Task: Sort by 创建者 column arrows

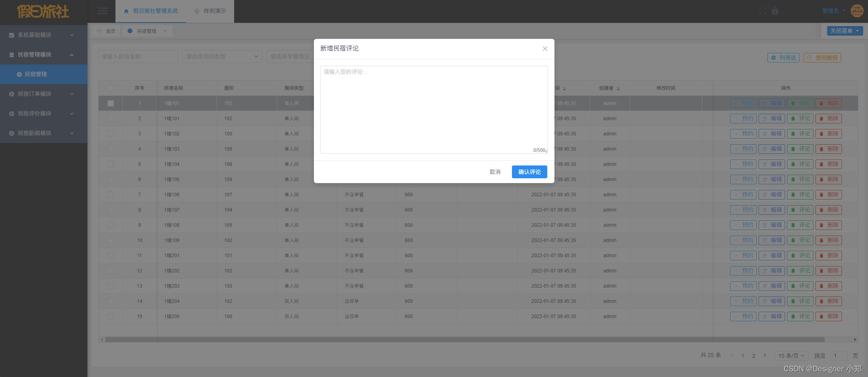Action: click(x=618, y=89)
